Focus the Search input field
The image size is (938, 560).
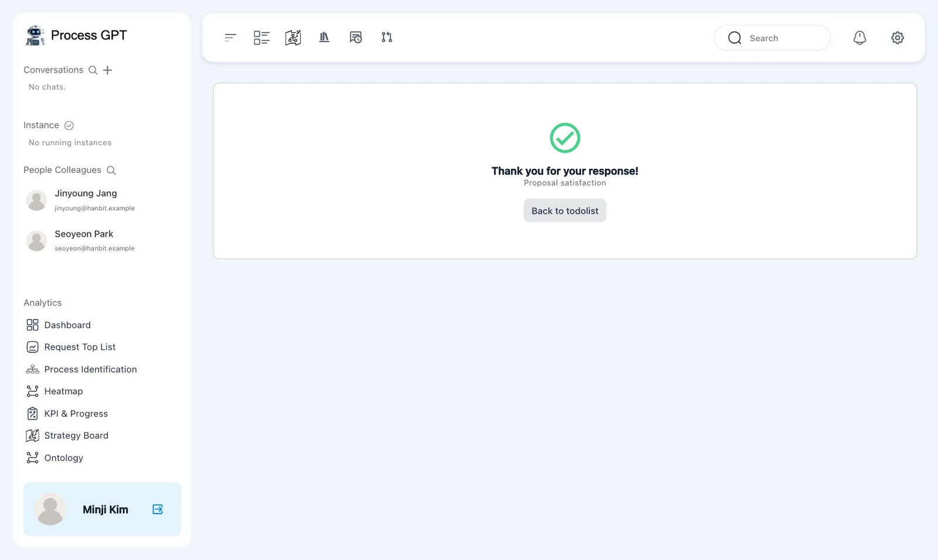[x=773, y=38]
